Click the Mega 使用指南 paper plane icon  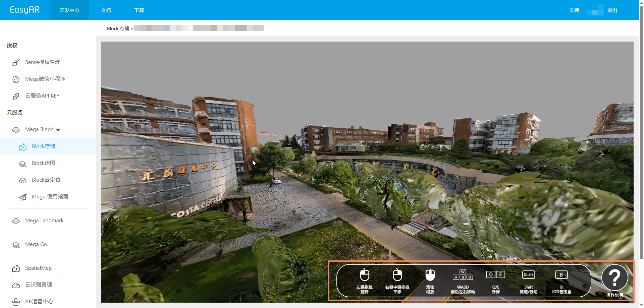click(22, 197)
